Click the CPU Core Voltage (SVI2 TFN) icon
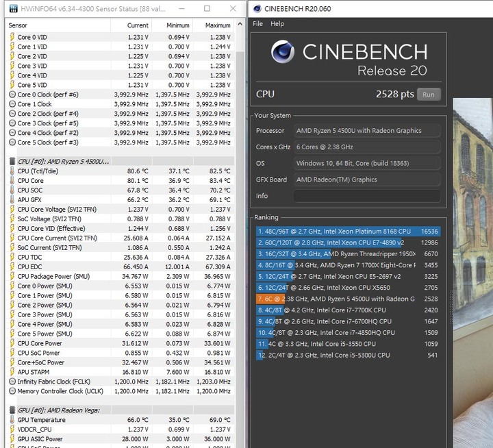Image resolution: width=493 pixels, height=448 pixels. click(x=12, y=209)
